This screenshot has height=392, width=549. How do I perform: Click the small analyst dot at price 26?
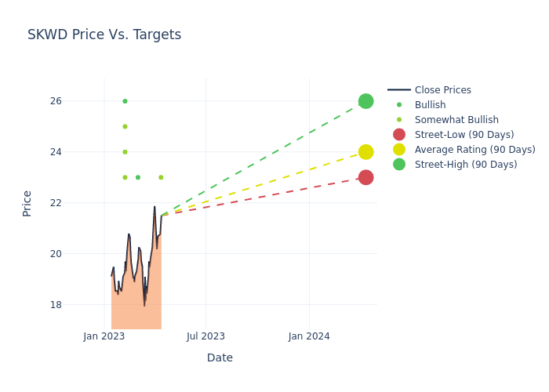pyautogui.click(x=125, y=101)
